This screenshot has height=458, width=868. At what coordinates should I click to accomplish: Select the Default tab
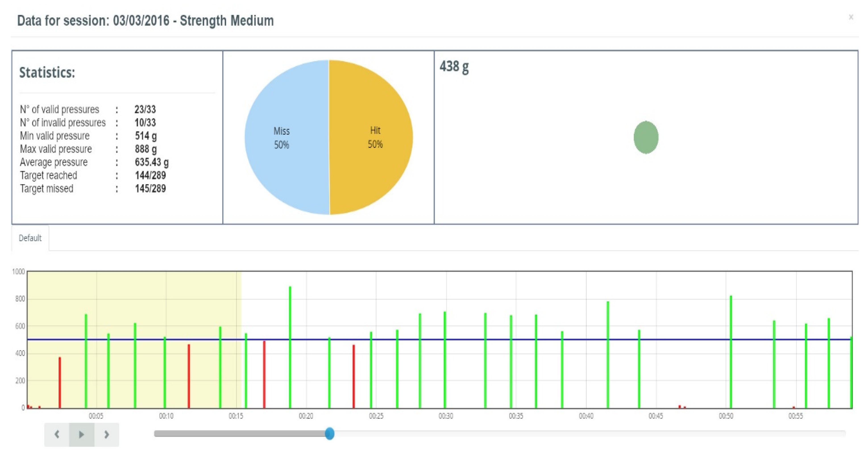pyautogui.click(x=30, y=238)
